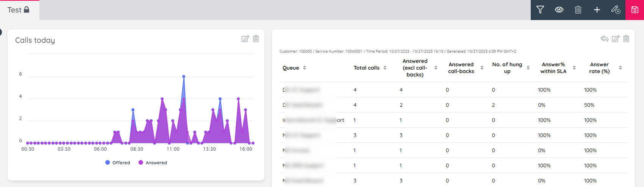Edit the Calls today widget
The height and width of the screenshot is (187, 644).
[x=245, y=39]
